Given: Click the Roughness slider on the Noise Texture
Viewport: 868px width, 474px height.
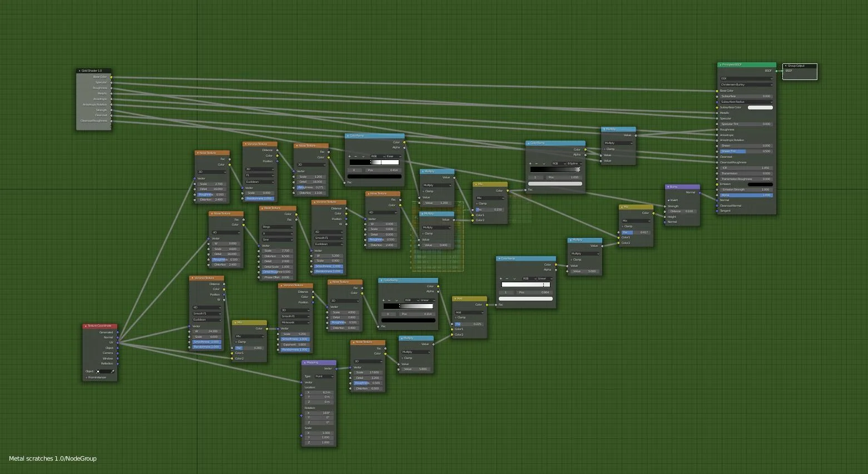Looking at the screenshot, I should 211,194.
